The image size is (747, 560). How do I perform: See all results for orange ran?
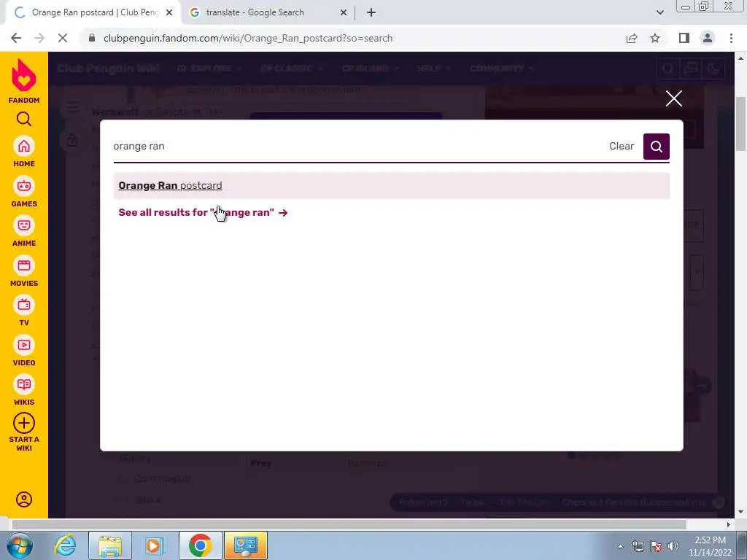[203, 212]
